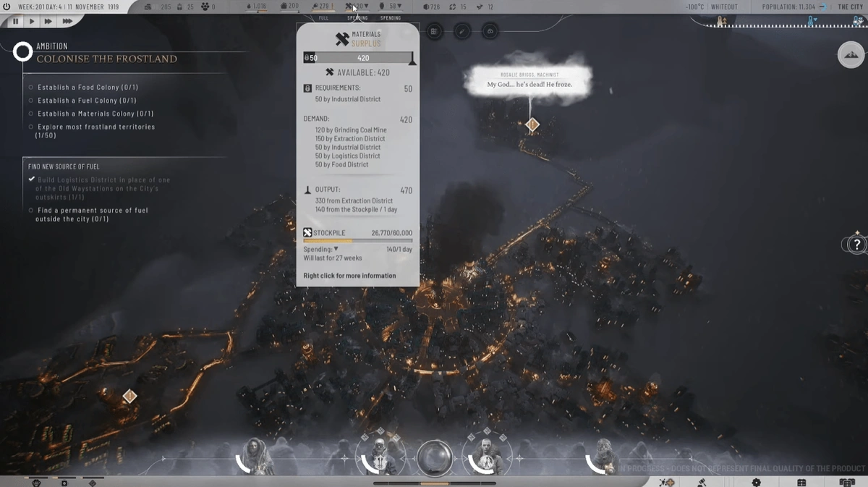The height and width of the screenshot is (487, 868).
Task: Open the help question mark button
Action: 856,245
